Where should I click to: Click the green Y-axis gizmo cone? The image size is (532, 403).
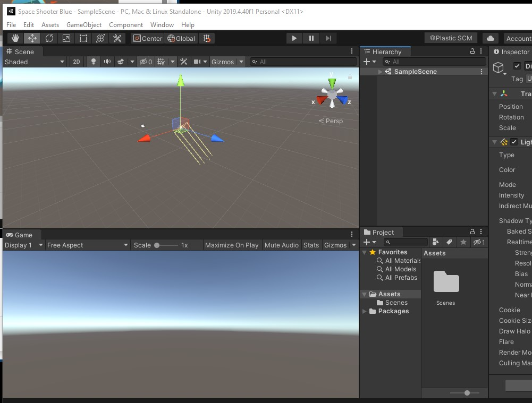pos(332,83)
